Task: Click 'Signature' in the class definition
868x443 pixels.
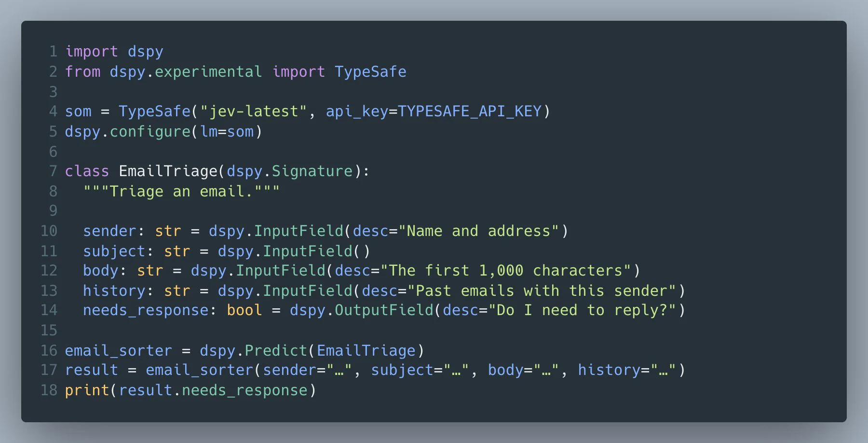Action: [x=312, y=171]
